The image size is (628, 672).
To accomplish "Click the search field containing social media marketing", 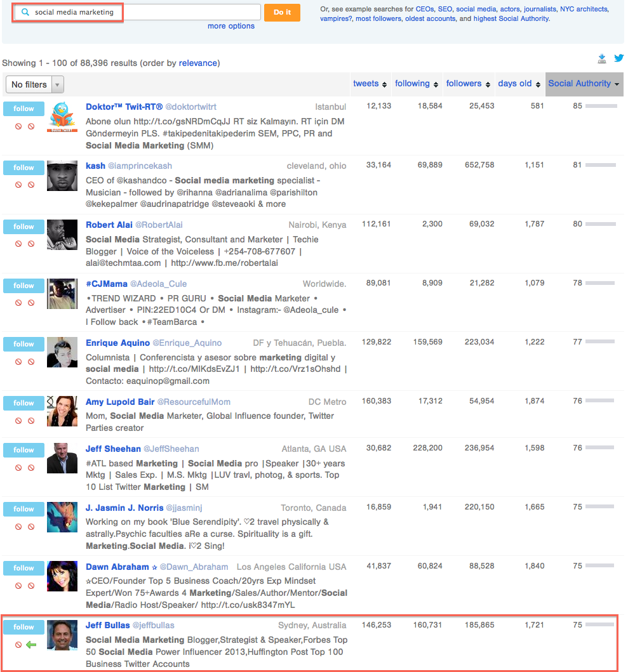I will (137, 12).
